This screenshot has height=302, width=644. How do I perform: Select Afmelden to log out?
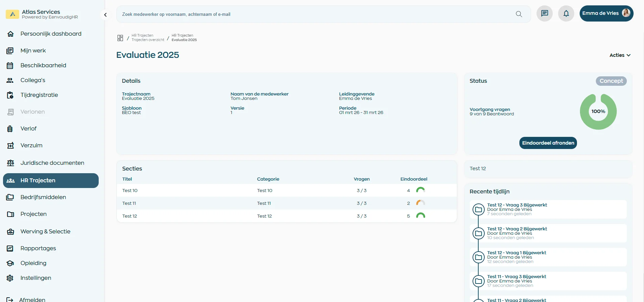(32, 299)
